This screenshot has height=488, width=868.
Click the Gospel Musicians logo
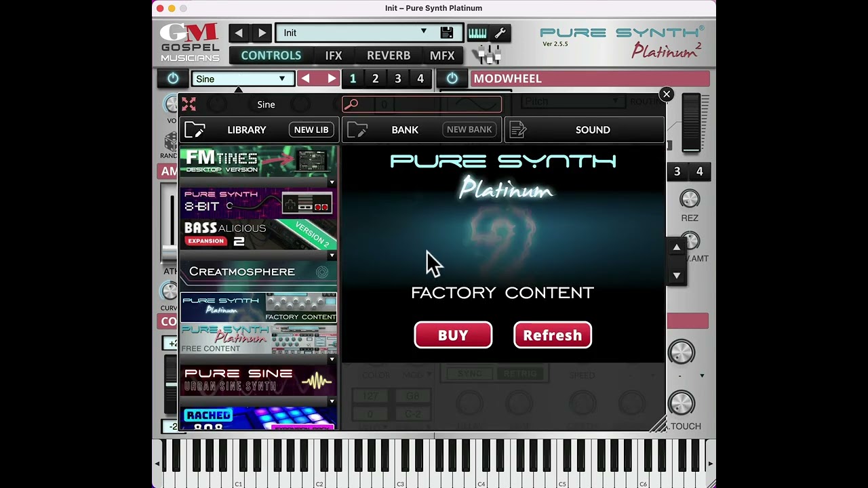(x=190, y=42)
